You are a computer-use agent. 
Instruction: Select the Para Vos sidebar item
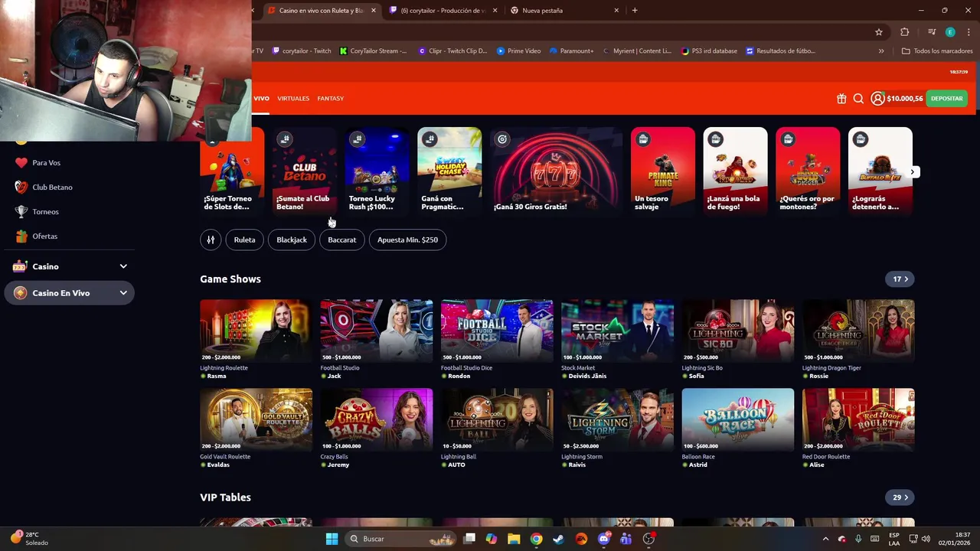tap(69, 163)
